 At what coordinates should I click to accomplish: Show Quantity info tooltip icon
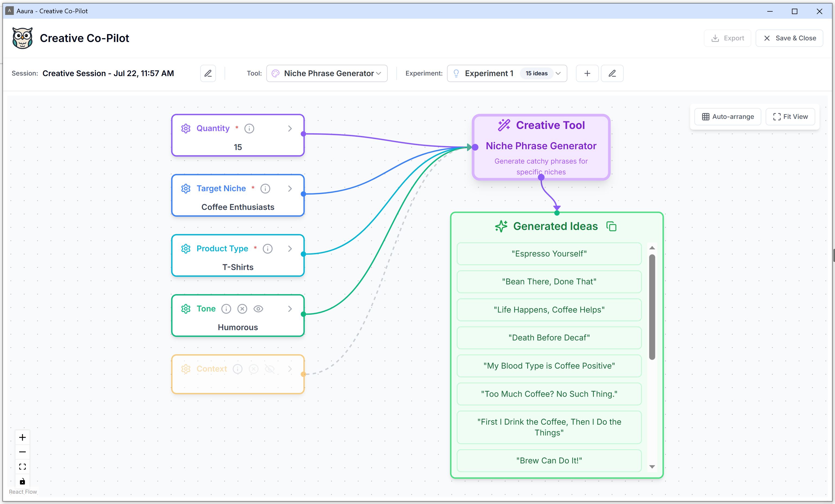249,129
